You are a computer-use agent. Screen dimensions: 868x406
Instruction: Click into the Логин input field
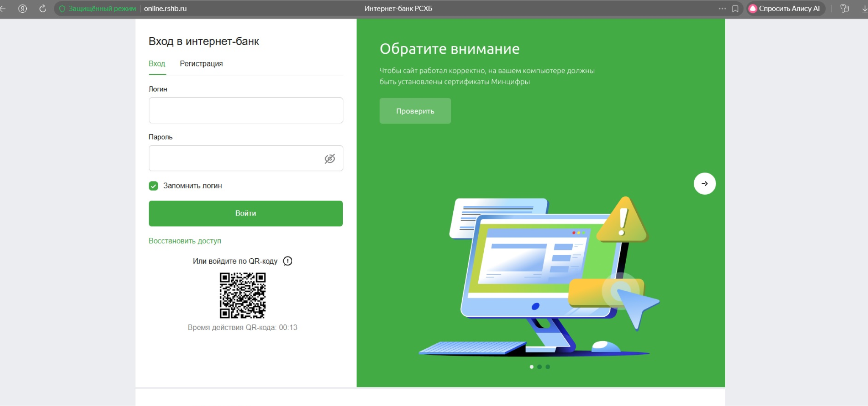tap(246, 110)
